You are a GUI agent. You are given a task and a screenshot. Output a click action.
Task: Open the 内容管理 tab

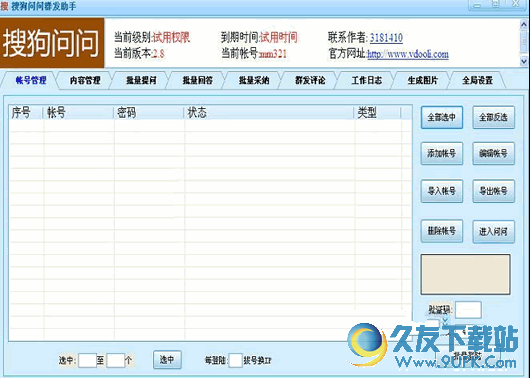(x=85, y=80)
